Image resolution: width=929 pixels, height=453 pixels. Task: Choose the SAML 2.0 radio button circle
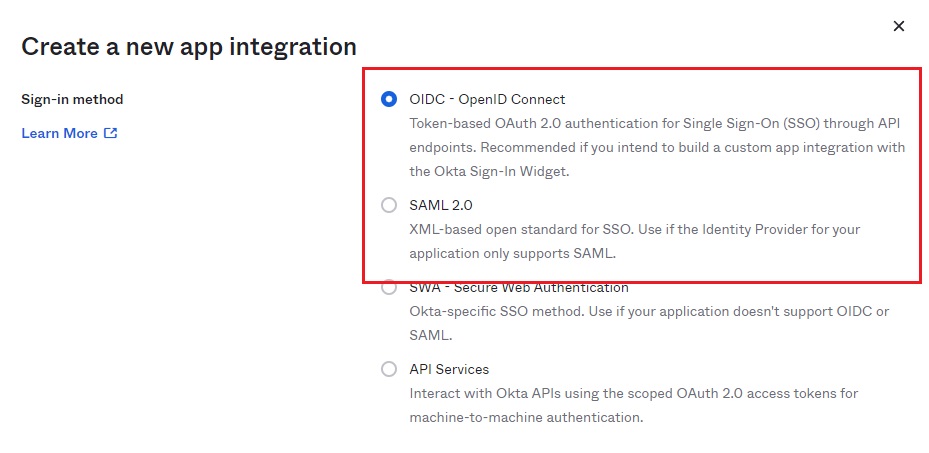pyautogui.click(x=389, y=205)
